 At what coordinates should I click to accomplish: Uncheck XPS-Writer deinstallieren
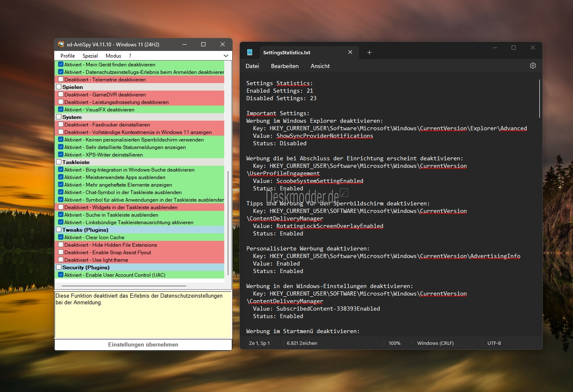point(61,154)
